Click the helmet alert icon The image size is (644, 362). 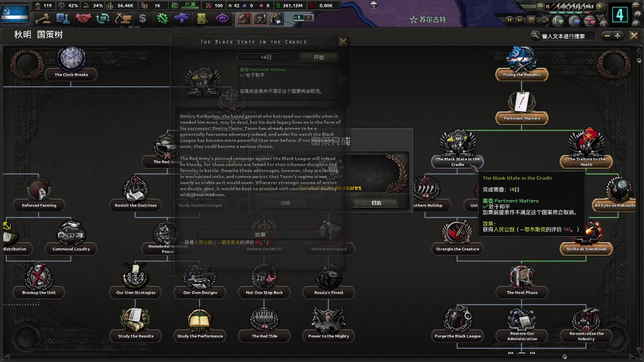276,19
